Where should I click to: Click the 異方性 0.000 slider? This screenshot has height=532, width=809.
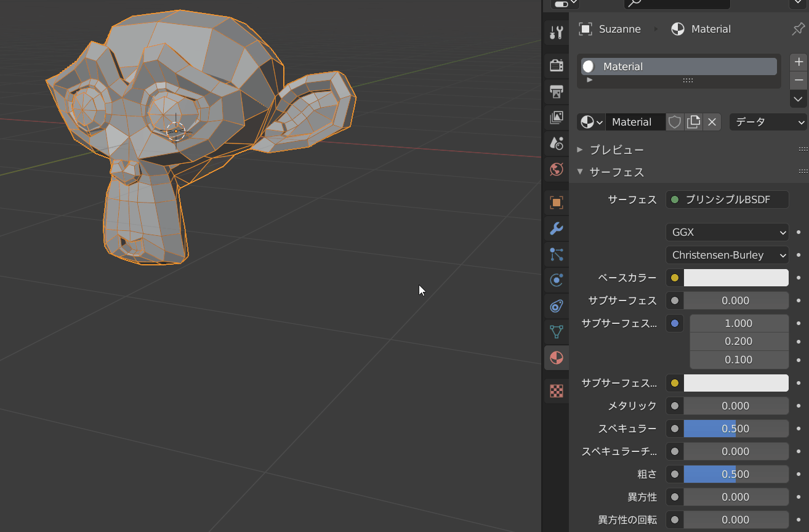click(x=736, y=497)
